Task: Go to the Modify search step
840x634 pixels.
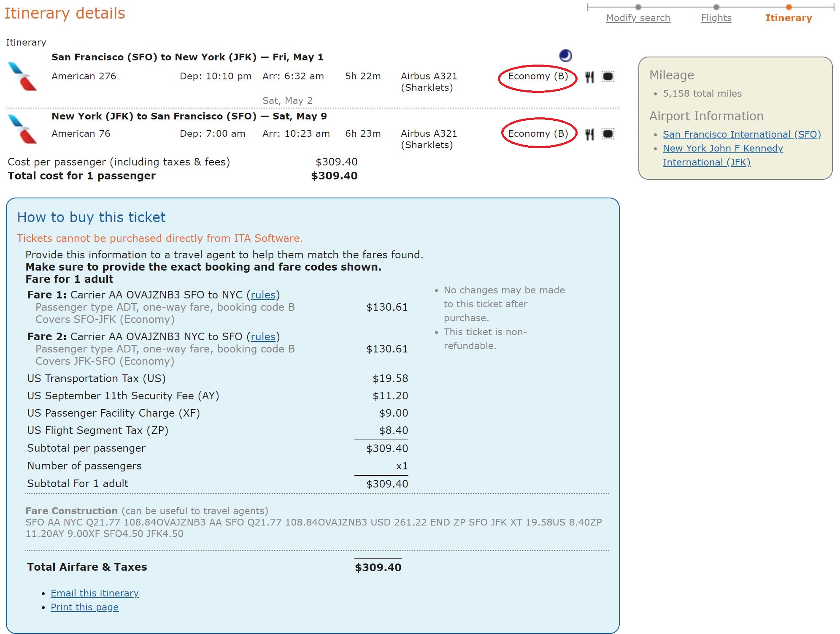Action: (x=638, y=18)
